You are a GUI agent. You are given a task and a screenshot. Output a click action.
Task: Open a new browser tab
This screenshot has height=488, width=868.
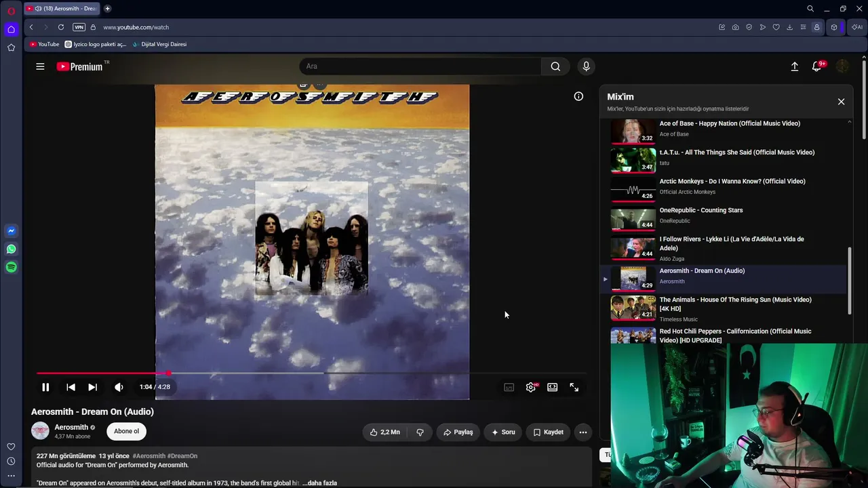pos(107,9)
